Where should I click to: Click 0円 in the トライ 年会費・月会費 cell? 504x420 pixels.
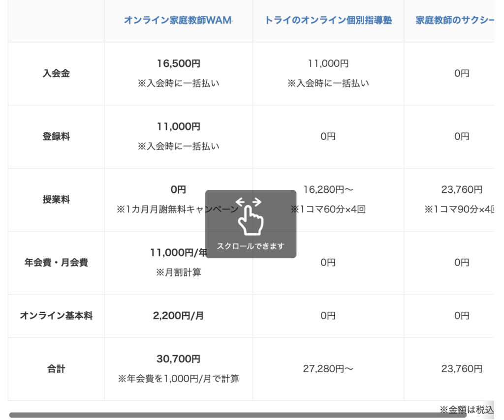[x=328, y=262]
